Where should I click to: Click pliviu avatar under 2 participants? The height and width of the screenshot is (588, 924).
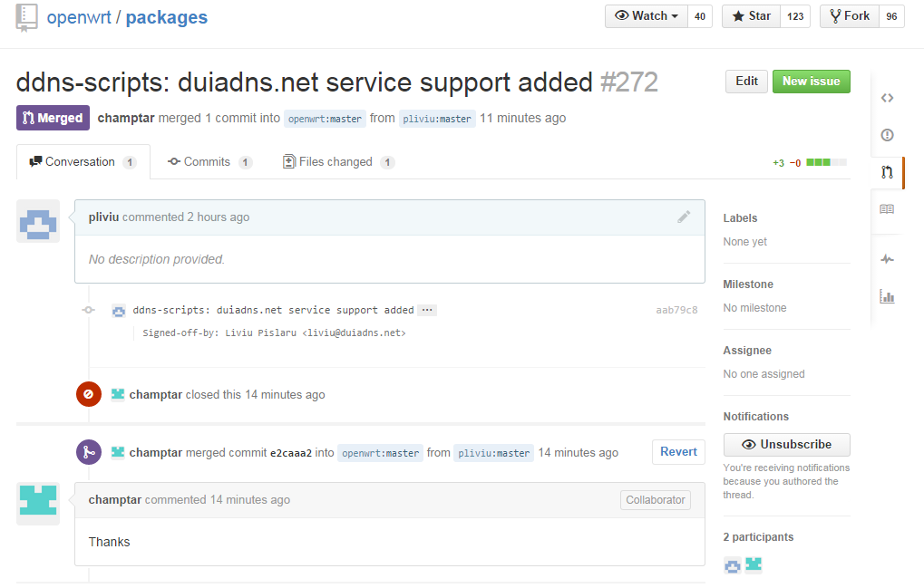(x=732, y=565)
